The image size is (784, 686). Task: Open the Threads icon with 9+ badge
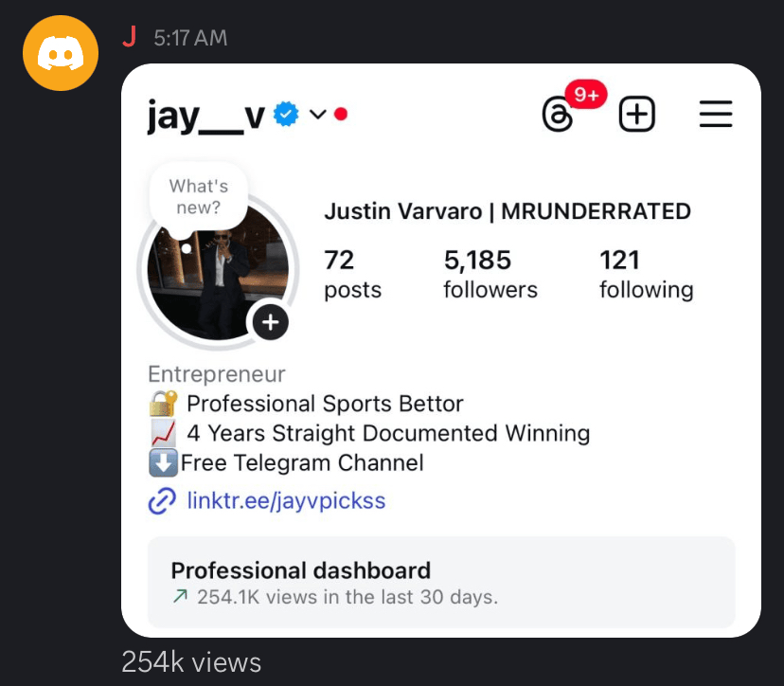click(x=559, y=116)
